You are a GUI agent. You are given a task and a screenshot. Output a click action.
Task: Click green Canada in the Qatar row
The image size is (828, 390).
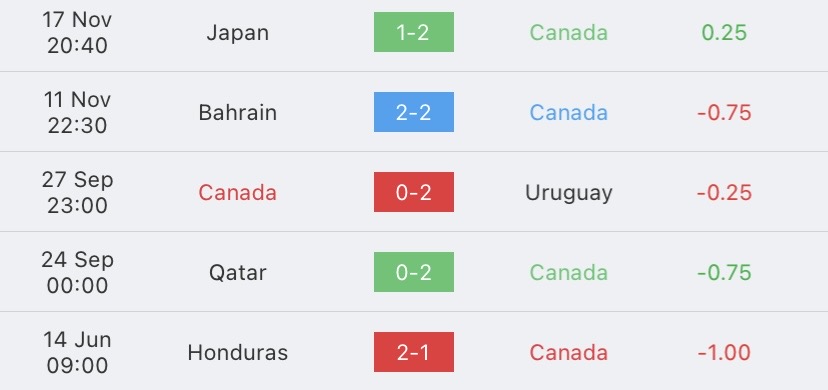[x=569, y=273]
